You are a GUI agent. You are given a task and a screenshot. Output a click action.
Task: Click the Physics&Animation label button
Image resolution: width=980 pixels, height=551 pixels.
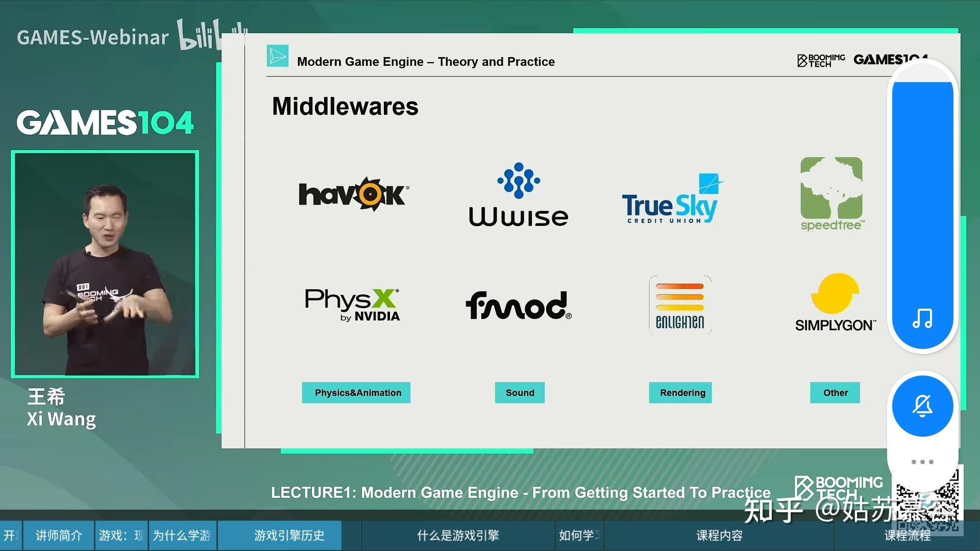click(356, 393)
